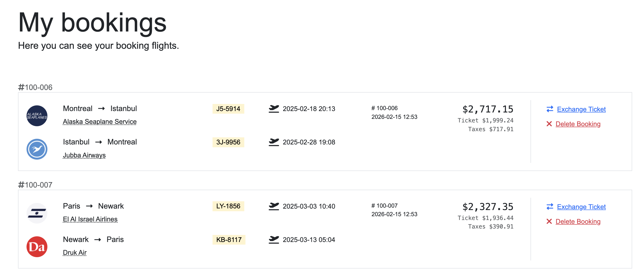Screen dimensions: 644x278
Task: Click Exchange Ticket for booking 100-006
Action: [581, 109]
